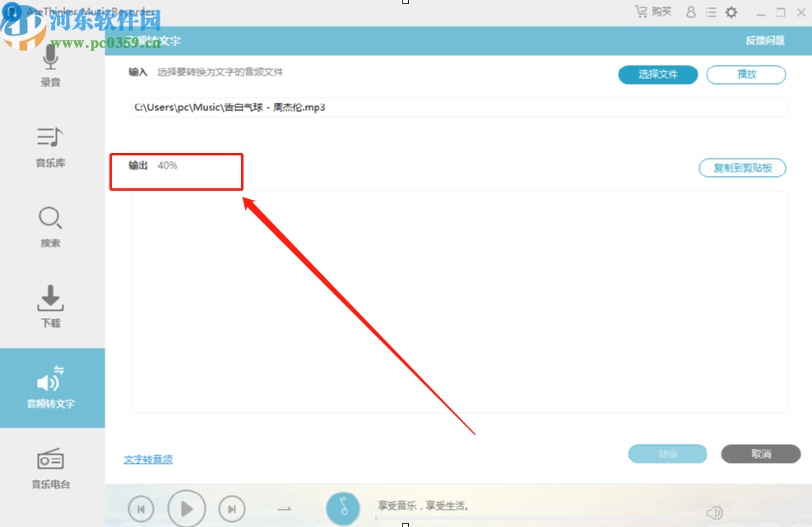This screenshot has height=527, width=812.
Task: Copy output using 复制到剪贴板 button
Action: [x=742, y=168]
